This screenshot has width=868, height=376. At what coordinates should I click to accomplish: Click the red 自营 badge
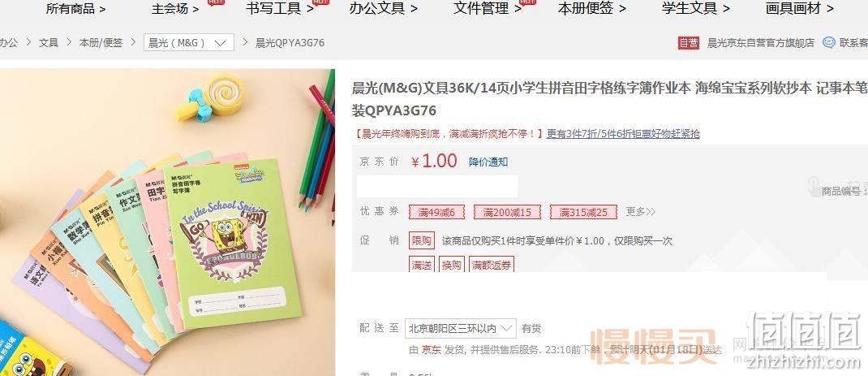pyautogui.click(x=689, y=43)
